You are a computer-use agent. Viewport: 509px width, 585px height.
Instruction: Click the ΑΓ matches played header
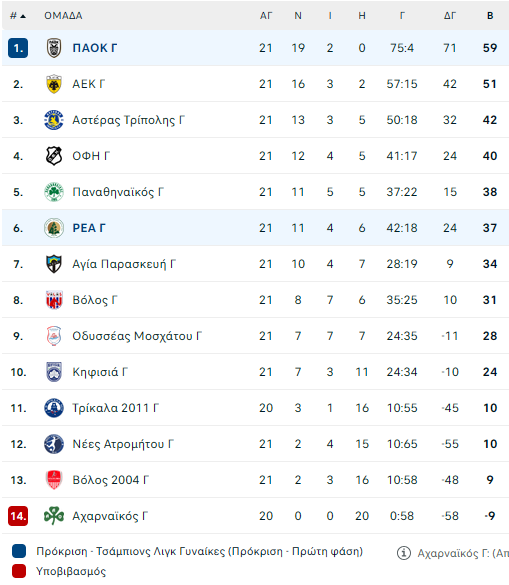click(266, 16)
